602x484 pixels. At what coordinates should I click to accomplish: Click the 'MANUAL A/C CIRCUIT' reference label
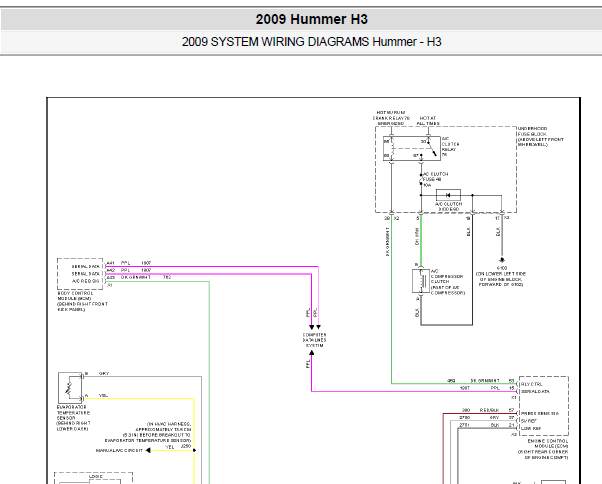(x=119, y=451)
